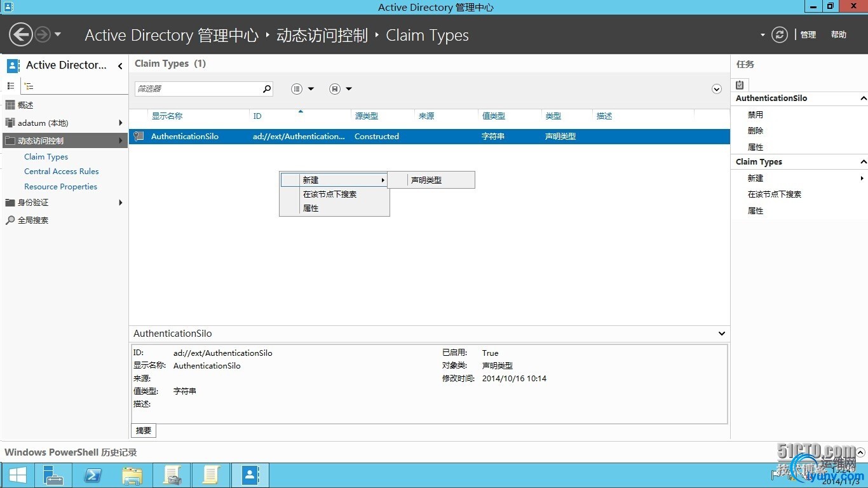Click the round save query disk icon
The image size is (868, 488).
click(335, 89)
